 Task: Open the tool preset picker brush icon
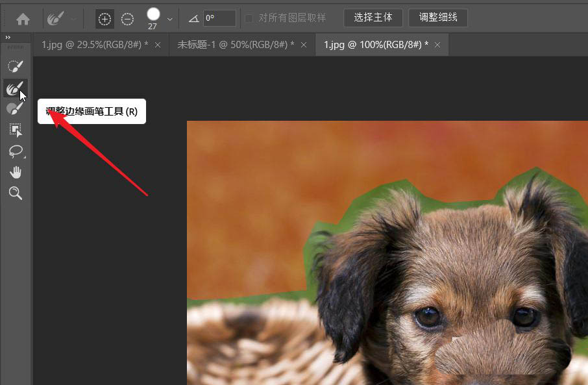56,18
